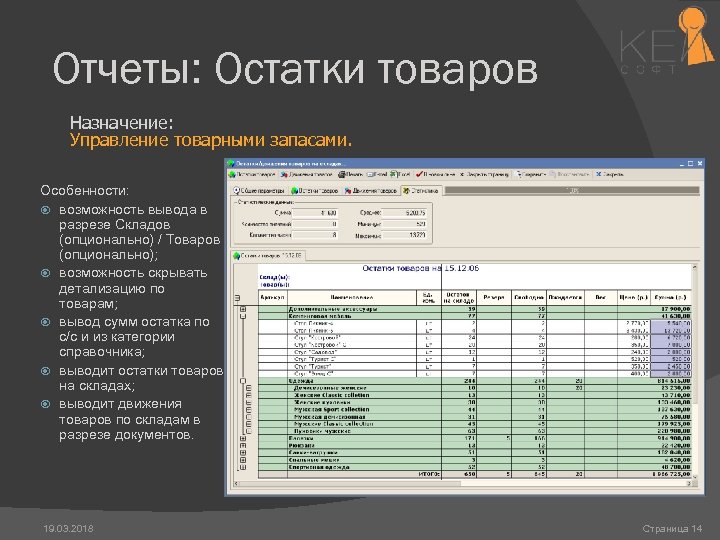Click the Движения товаров toolbar icon

[x=284, y=175]
